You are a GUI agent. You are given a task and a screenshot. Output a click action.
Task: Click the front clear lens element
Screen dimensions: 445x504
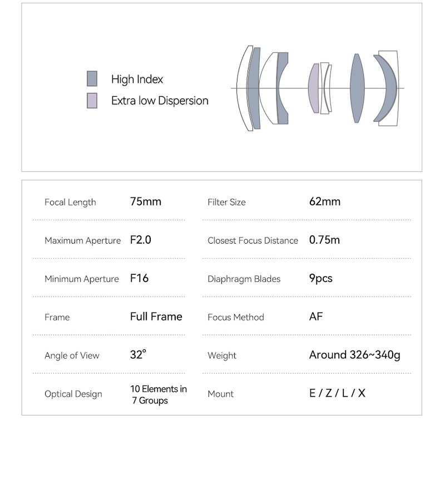tap(244, 88)
